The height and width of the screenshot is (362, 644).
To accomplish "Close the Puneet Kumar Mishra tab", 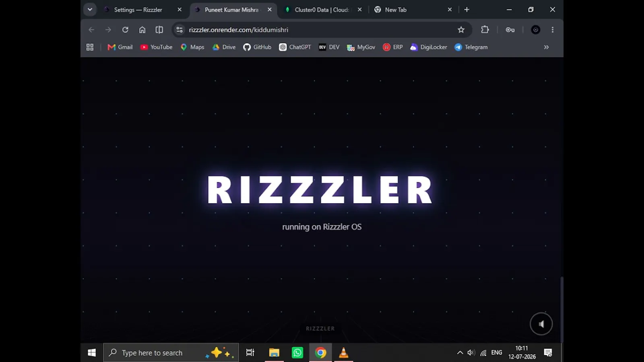I will [270, 10].
